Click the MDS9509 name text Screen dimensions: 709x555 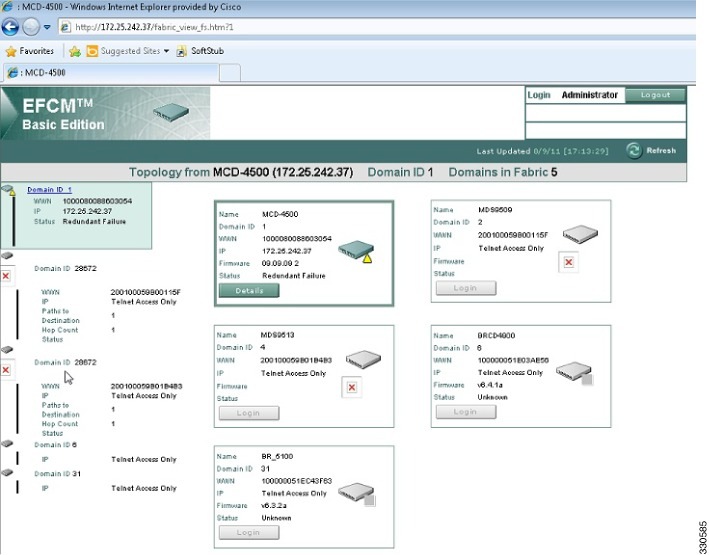click(495, 210)
